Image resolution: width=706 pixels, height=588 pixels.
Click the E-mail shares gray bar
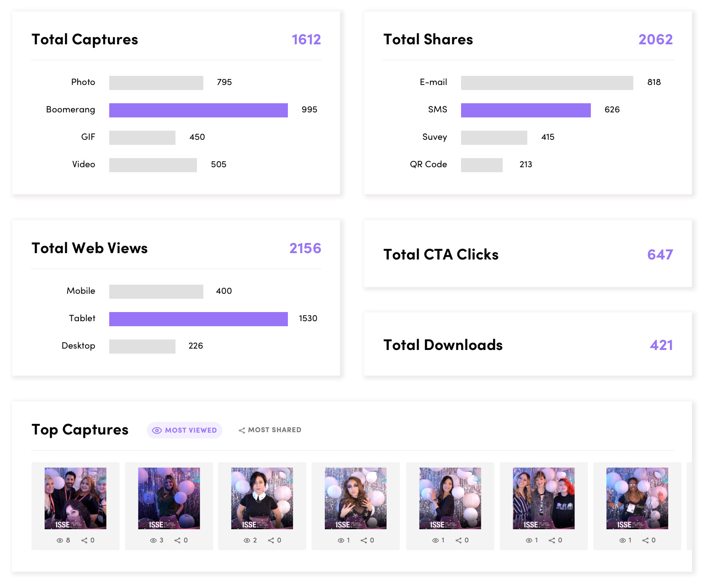(547, 83)
